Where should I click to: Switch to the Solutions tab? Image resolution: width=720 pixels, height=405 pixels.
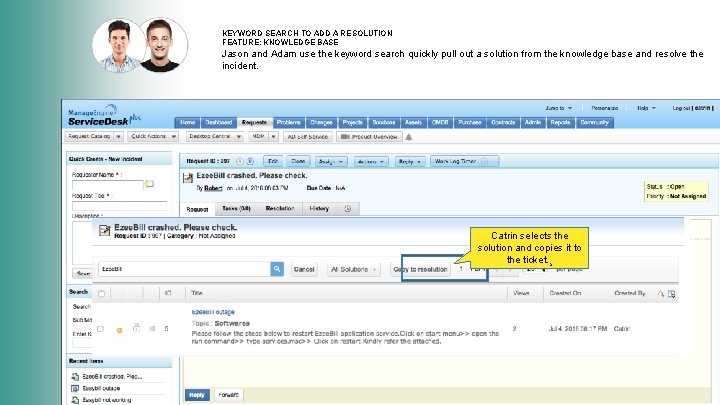click(x=383, y=123)
